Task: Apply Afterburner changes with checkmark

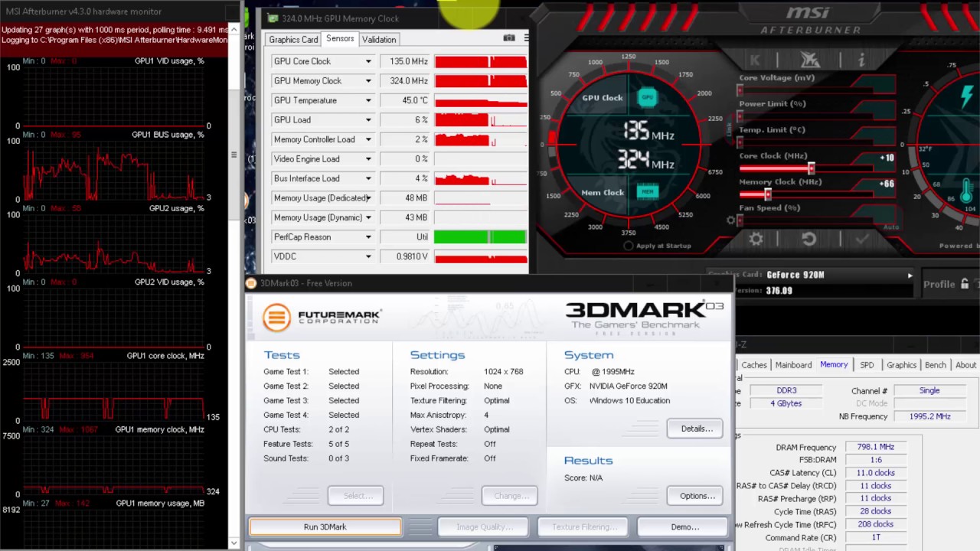Action: click(862, 239)
